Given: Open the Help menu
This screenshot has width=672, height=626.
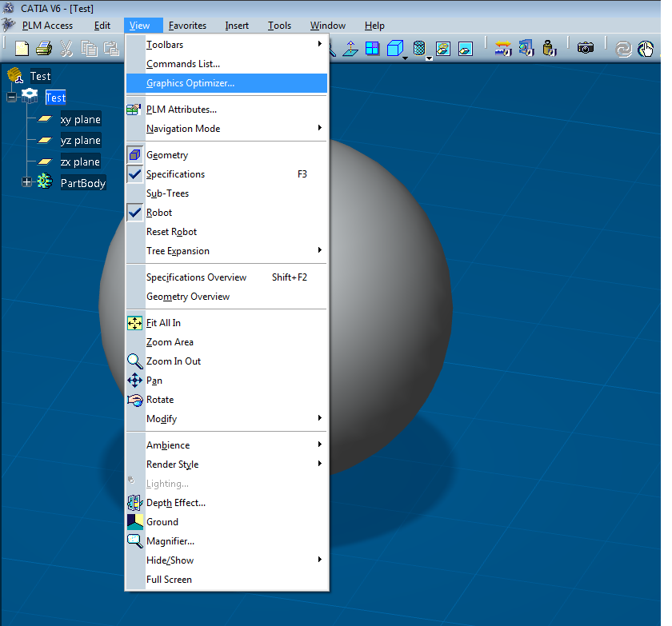Looking at the screenshot, I should point(374,26).
